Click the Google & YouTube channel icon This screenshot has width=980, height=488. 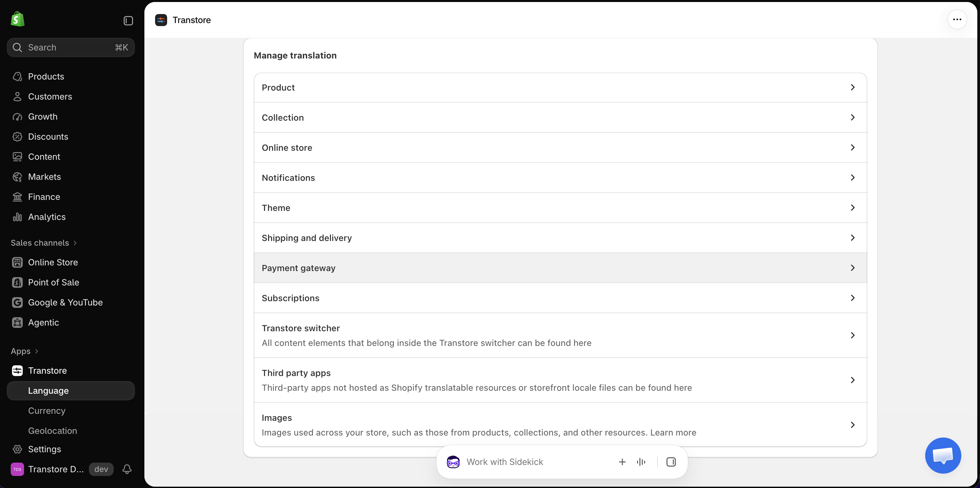pyautogui.click(x=17, y=302)
